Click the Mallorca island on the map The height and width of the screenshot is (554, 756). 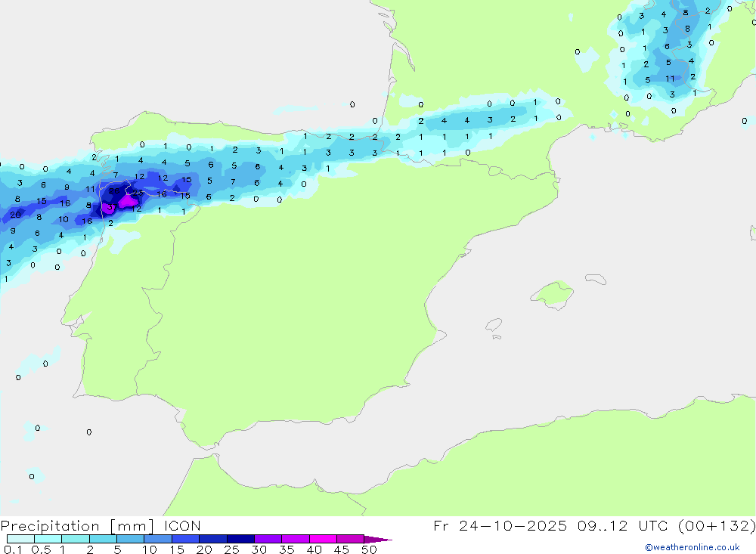(553, 294)
